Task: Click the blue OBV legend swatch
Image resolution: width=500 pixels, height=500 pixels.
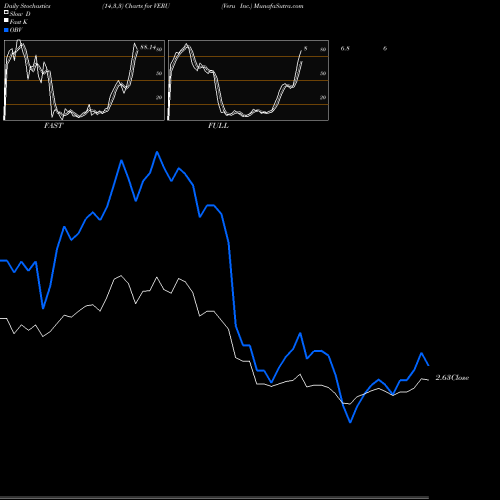Action: [x=6, y=30]
